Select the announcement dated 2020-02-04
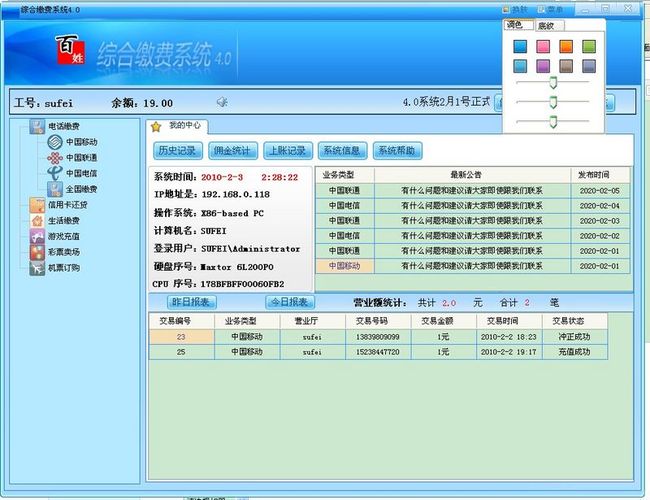This screenshot has height=500, width=650. 472,206
